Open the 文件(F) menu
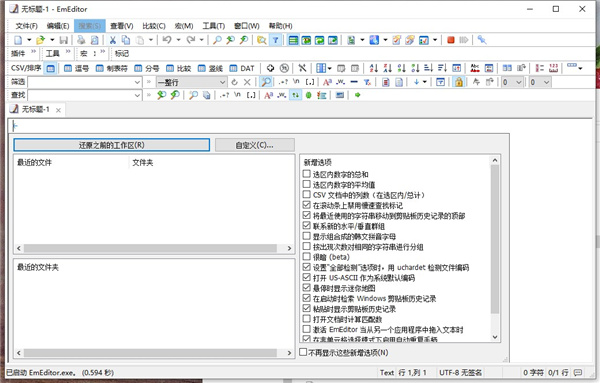The width and height of the screenshot is (600, 383). point(26,26)
